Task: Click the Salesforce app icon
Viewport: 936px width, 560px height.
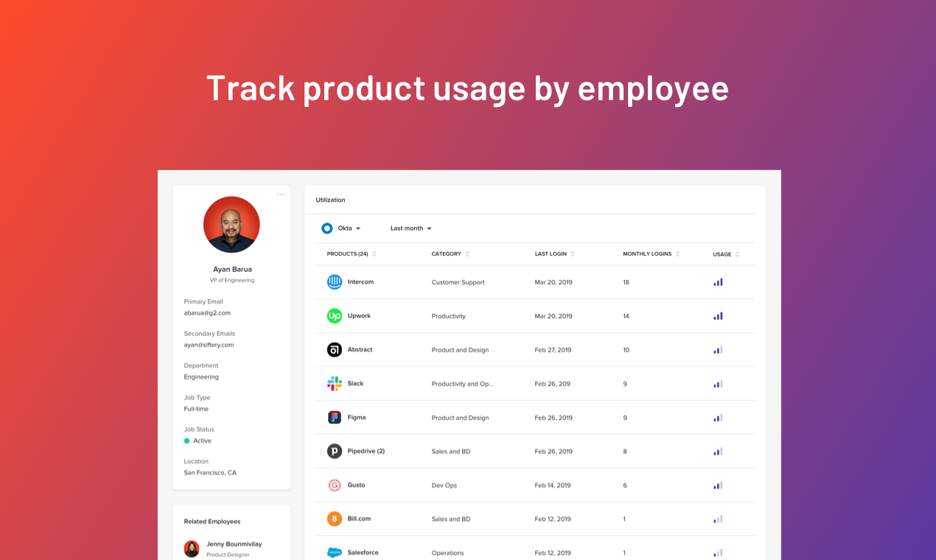Action: click(x=335, y=553)
